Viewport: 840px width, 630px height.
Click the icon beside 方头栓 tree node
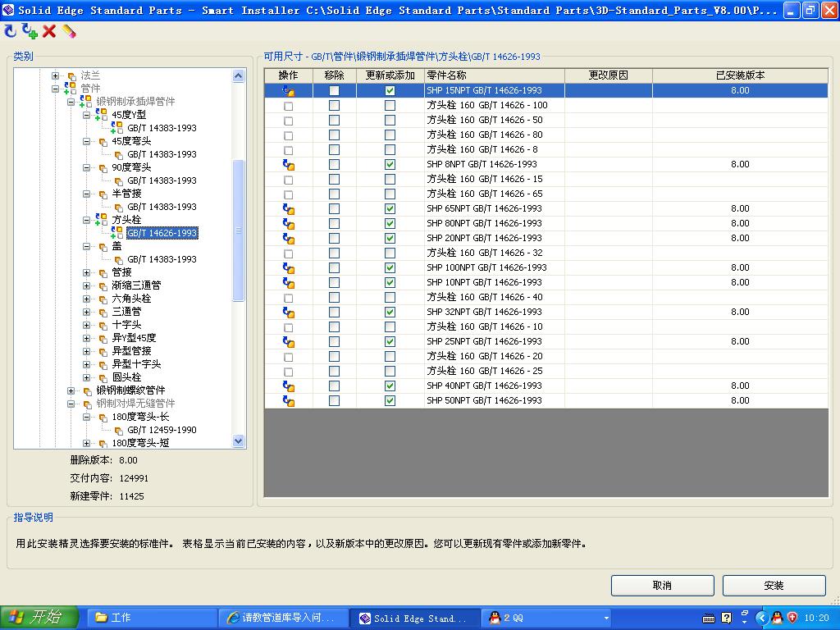(101, 220)
